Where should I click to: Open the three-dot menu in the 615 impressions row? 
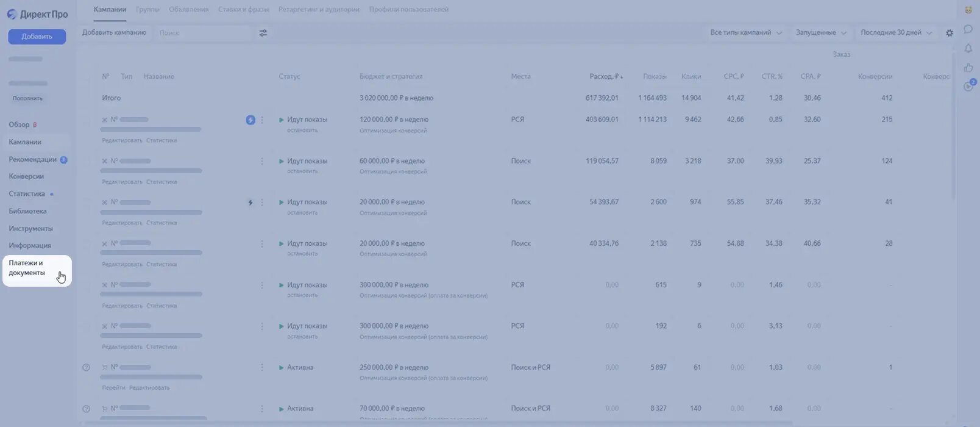(x=262, y=285)
